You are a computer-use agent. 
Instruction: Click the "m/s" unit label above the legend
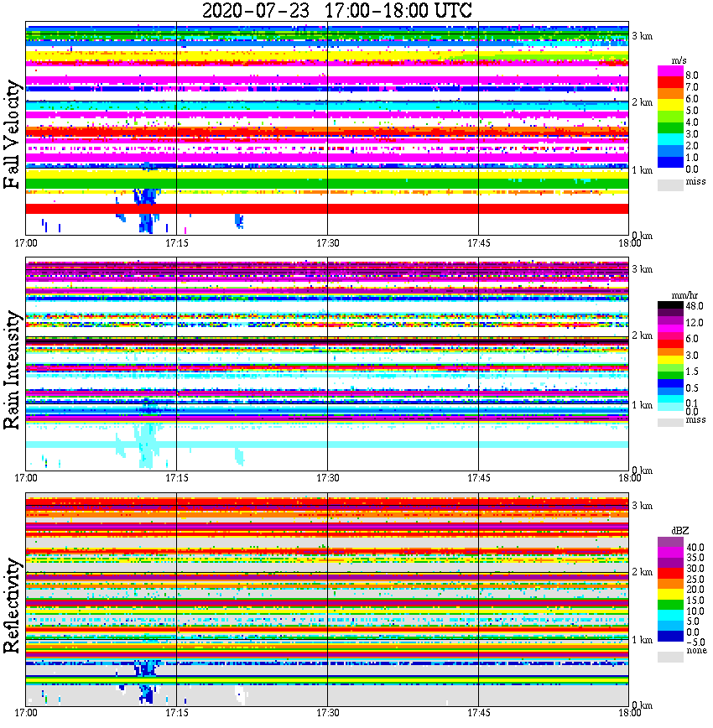[679, 61]
